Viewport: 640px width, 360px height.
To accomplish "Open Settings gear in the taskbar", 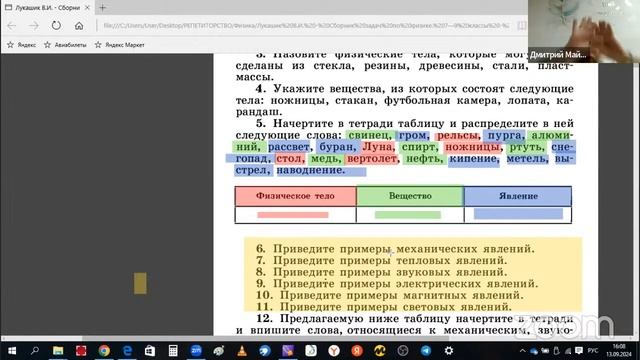I will tap(449, 351).
